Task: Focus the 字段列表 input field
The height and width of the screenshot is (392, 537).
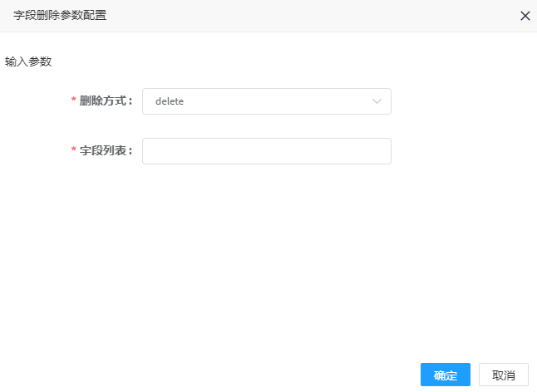Action: pos(267,151)
